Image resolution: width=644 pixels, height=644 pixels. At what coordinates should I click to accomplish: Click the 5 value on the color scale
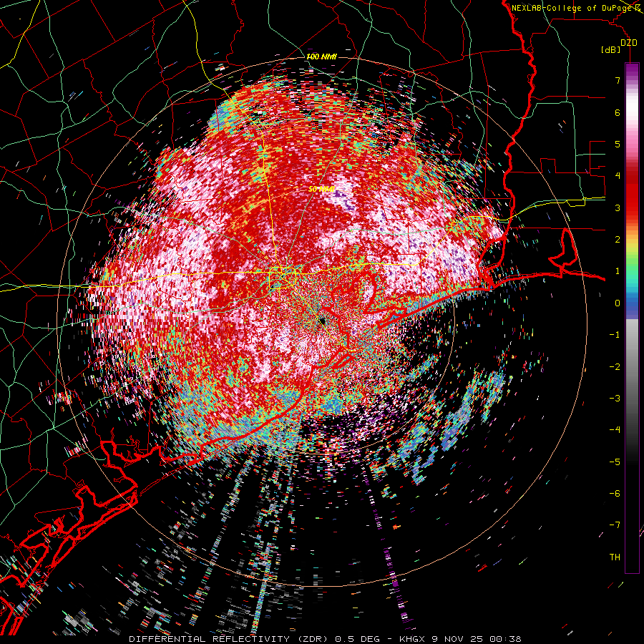coord(618,144)
